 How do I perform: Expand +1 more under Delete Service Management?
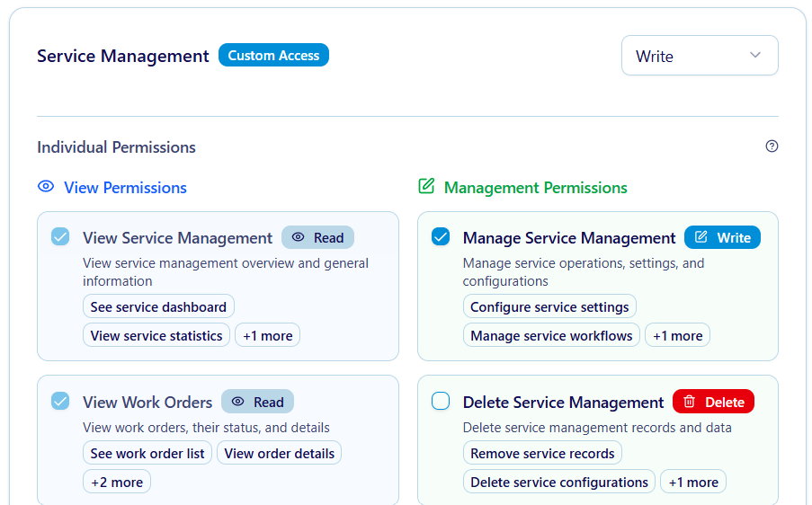coord(692,483)
